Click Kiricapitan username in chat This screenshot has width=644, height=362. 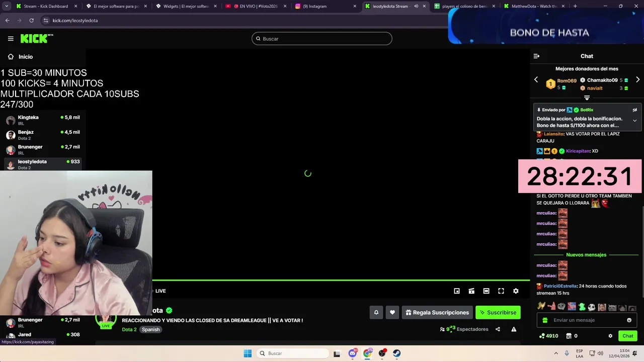[578, 151]
